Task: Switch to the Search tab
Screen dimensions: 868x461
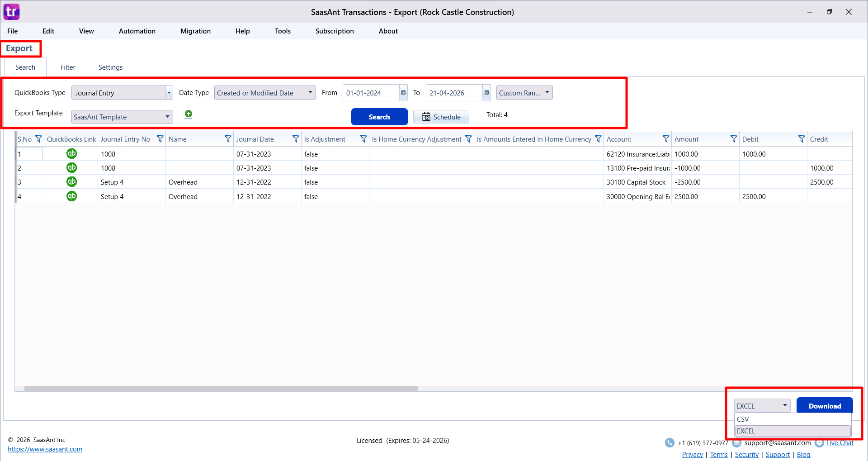Action: (25, 67)
